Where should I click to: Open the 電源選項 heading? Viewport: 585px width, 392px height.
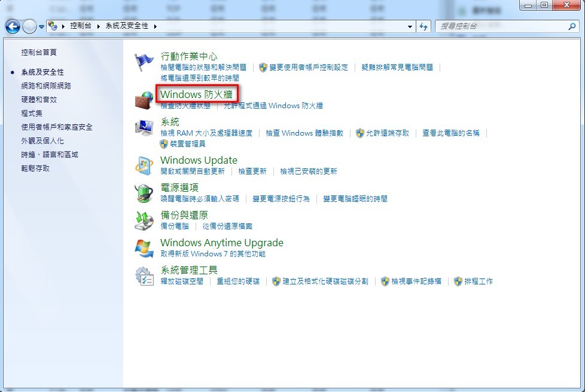coord(179,188)
